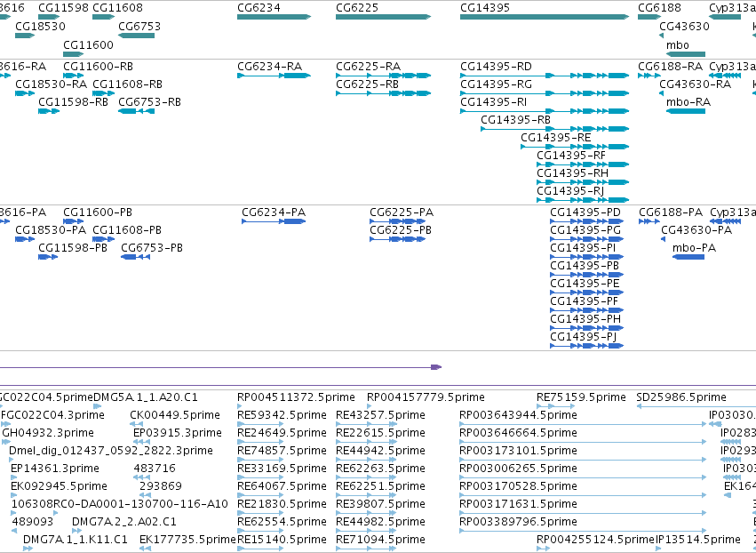Select EST RP004511372.5prime
This screenshot has width=756, height=553.
[241, 406]
